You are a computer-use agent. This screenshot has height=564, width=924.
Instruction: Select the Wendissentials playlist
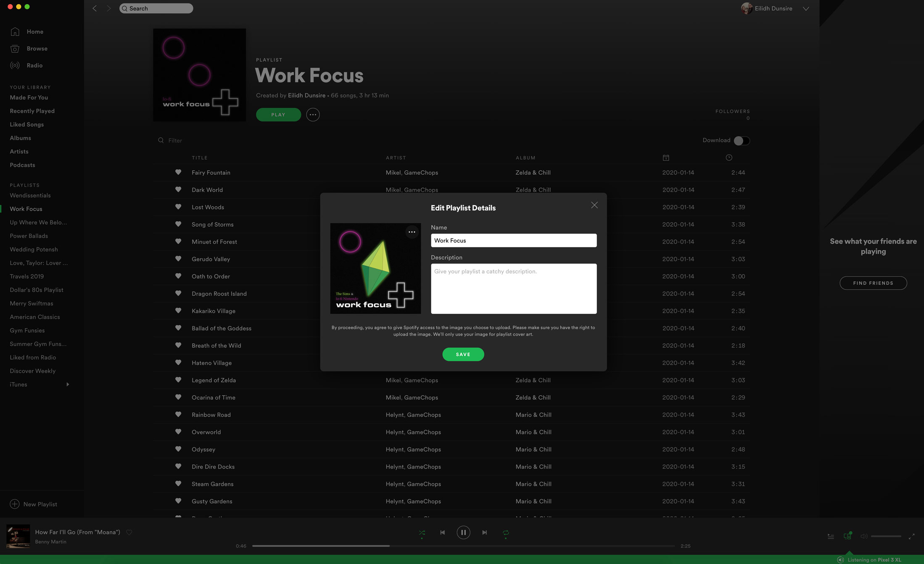pos(30,196)
